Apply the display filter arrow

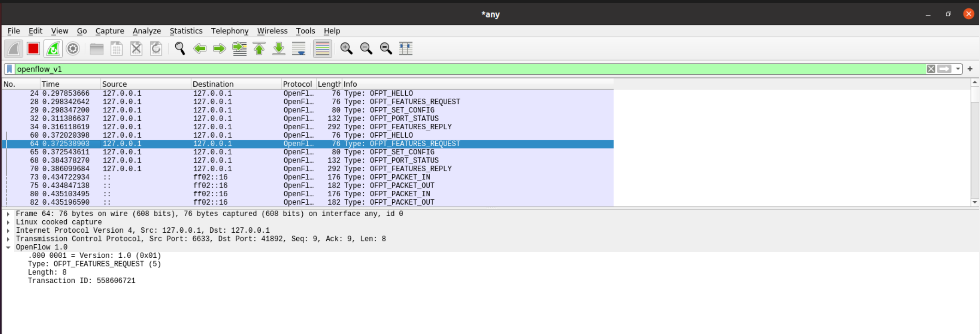[x=944, y=69]
